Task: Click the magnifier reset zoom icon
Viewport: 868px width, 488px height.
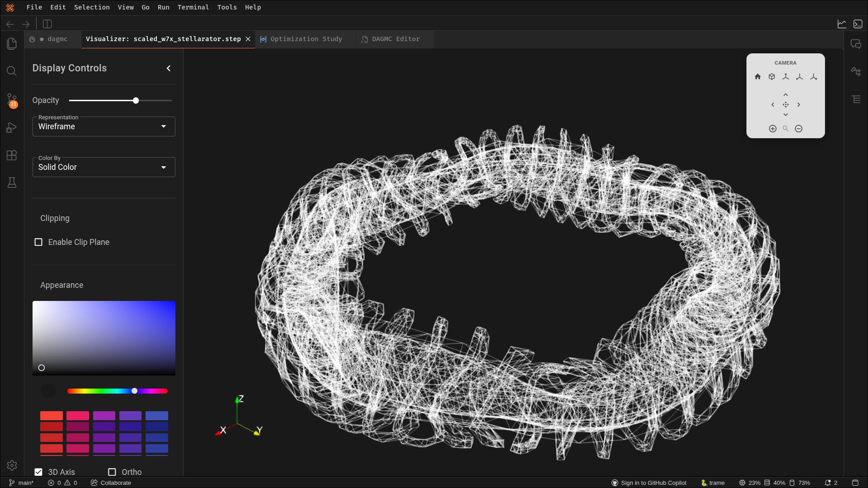Action: 786,129
